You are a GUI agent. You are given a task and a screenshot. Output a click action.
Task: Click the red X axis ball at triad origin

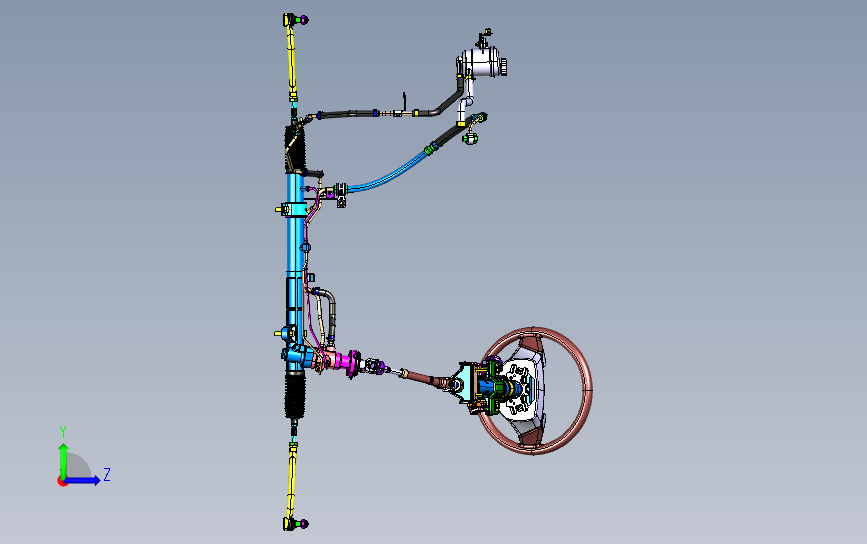coord(62,482)
